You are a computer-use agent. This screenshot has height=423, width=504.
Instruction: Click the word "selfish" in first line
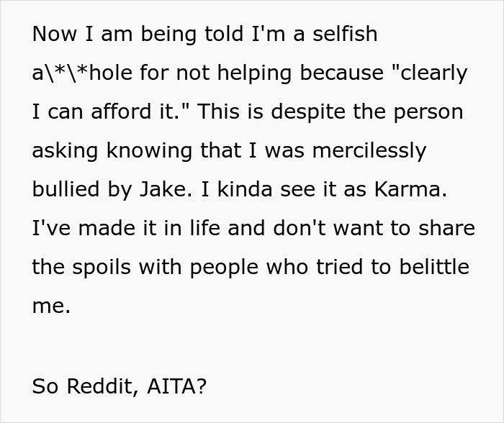(348, 34)
